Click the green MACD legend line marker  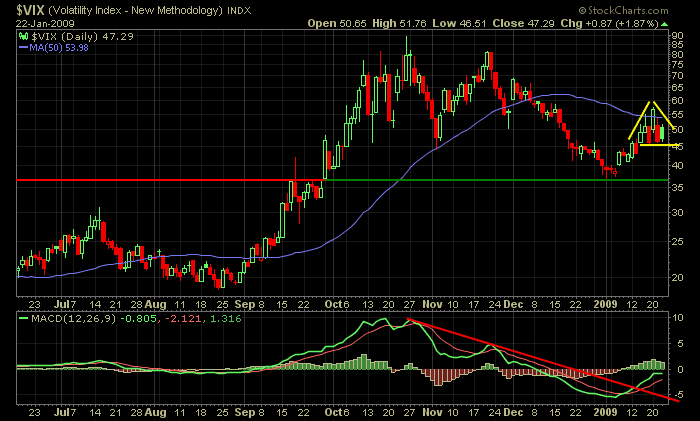click(x=24, y=319)
